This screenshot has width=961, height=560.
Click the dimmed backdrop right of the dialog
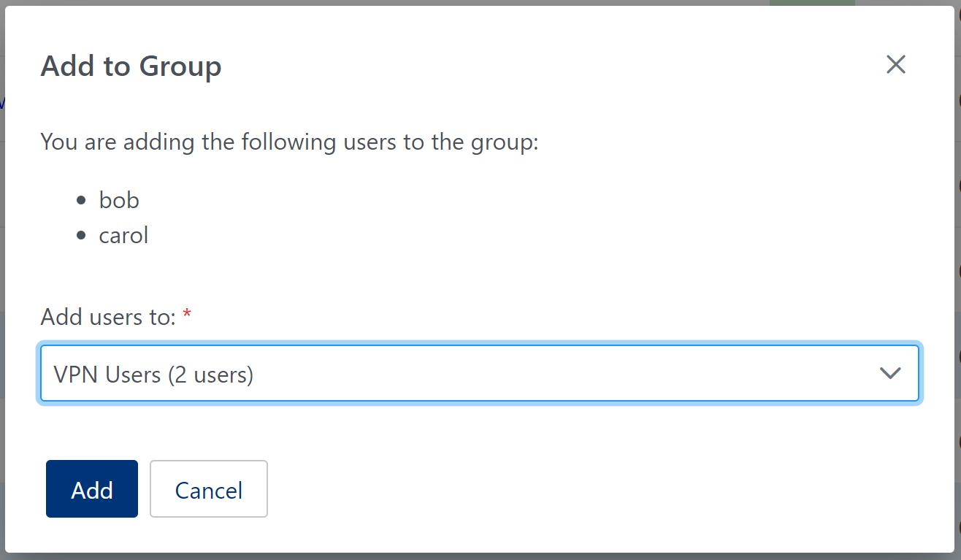[x=958, y=292]
